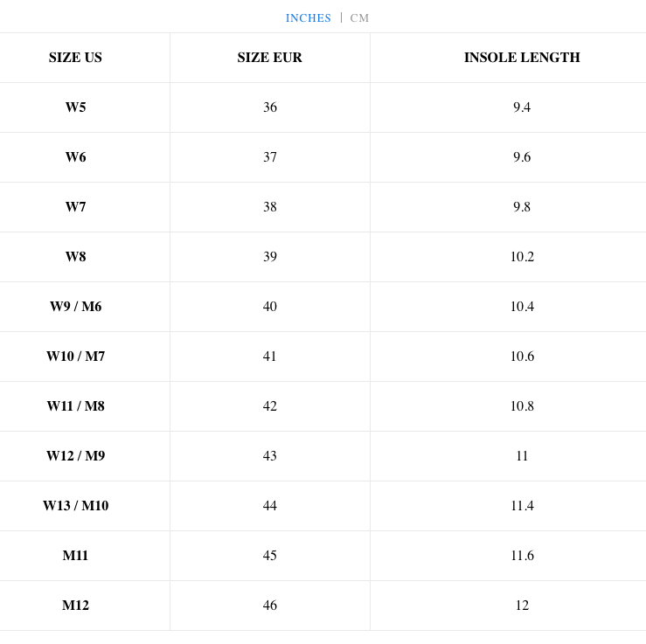Click the INSOLE LENGTH column header

[x=522, y=58]
